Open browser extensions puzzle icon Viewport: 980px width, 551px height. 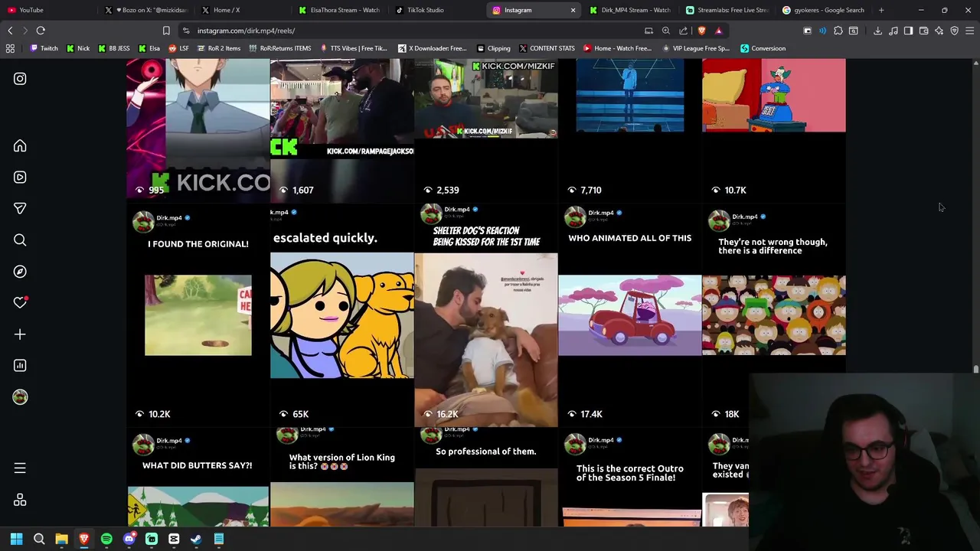(x=838, y=31)
